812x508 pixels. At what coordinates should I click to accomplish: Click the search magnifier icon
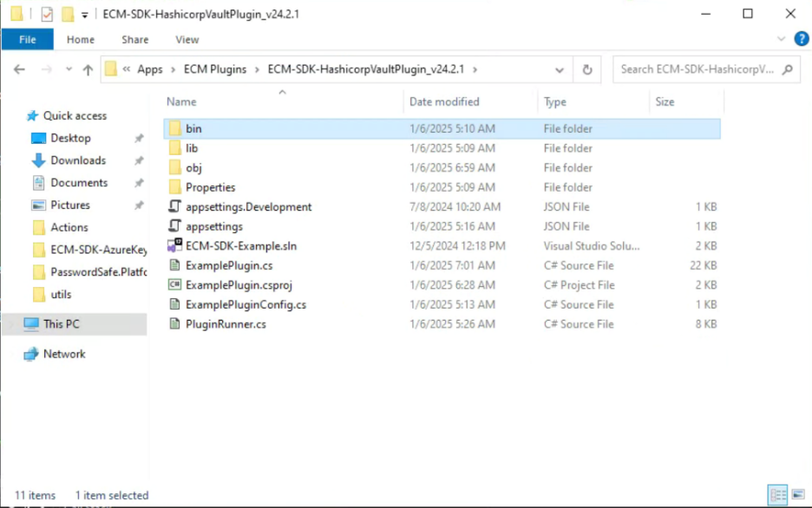pyautogui.click(x=788, y=69)
